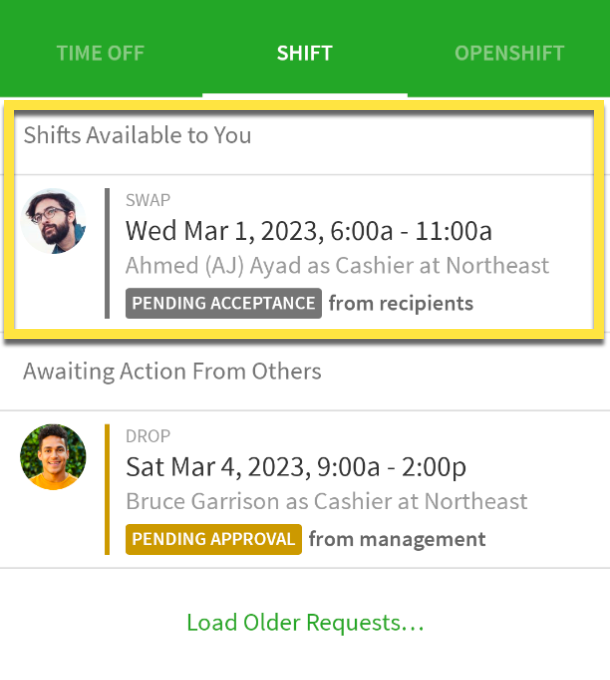Click 'from management' status text
This screenshot has width=610, height=680.
[x=397, y=539]
